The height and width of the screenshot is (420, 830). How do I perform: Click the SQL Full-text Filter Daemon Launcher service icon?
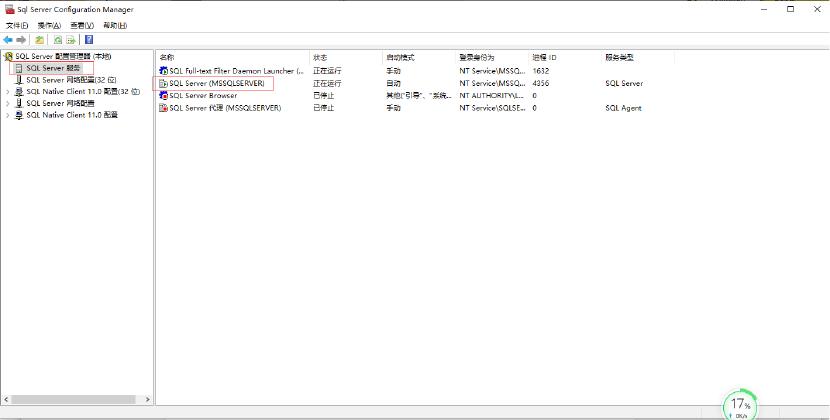tap(164, 70)
